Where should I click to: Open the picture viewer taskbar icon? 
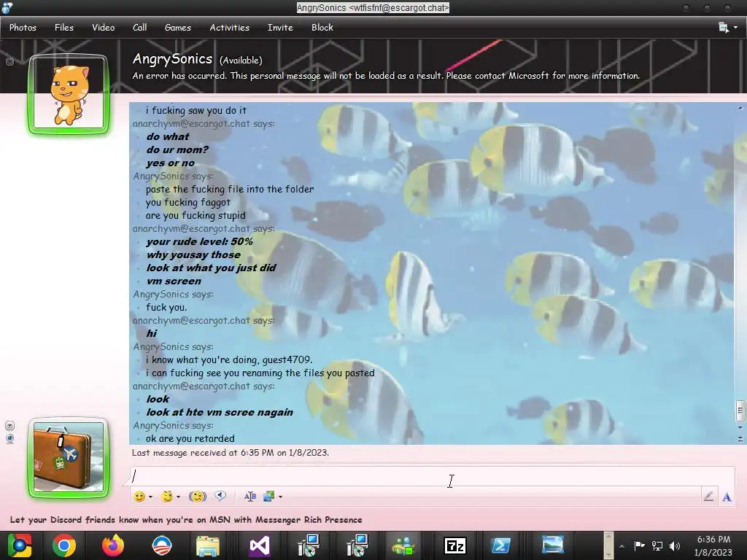[x=553, y=545]
